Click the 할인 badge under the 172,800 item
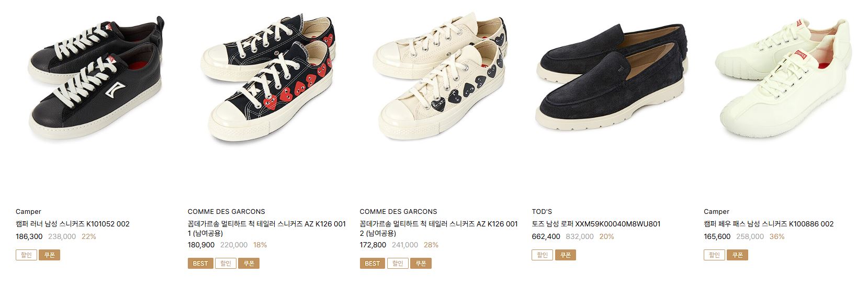The height and width of the screenshot is (285, 868). click(398, 264)
